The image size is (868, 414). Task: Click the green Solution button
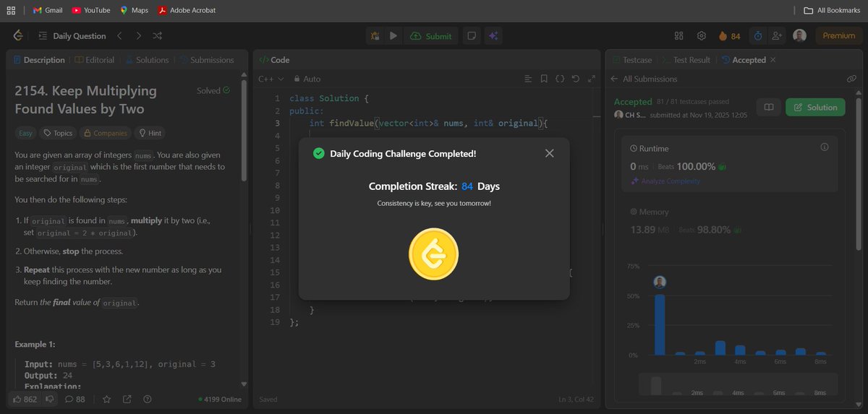click(x=815, y=108)
